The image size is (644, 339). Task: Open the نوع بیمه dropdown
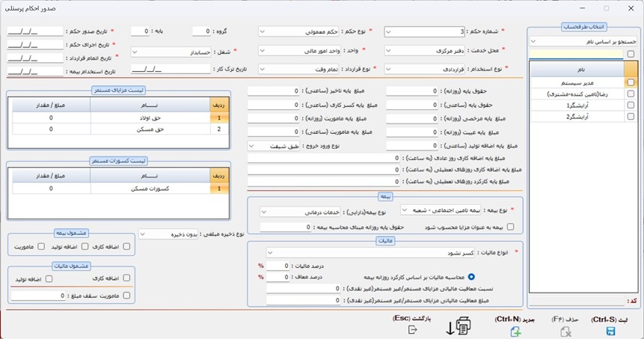(441, 210)
